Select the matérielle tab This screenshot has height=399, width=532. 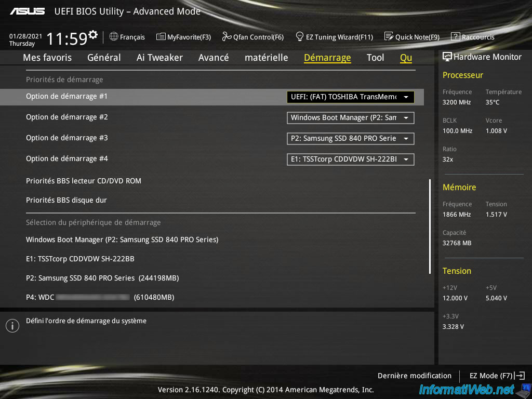click(267, 58)
